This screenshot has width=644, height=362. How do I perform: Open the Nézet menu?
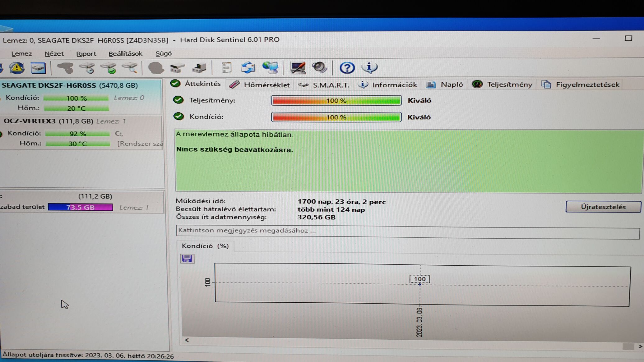coord(54,54)
